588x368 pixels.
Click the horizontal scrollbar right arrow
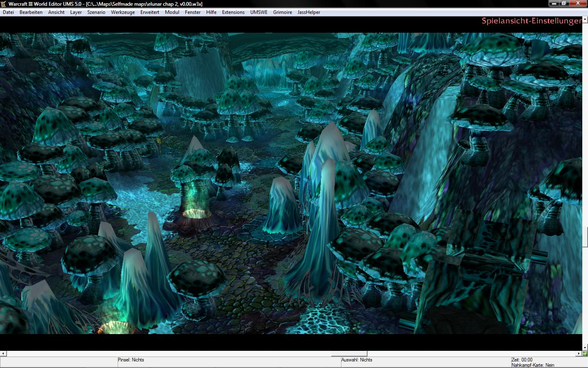579,354
